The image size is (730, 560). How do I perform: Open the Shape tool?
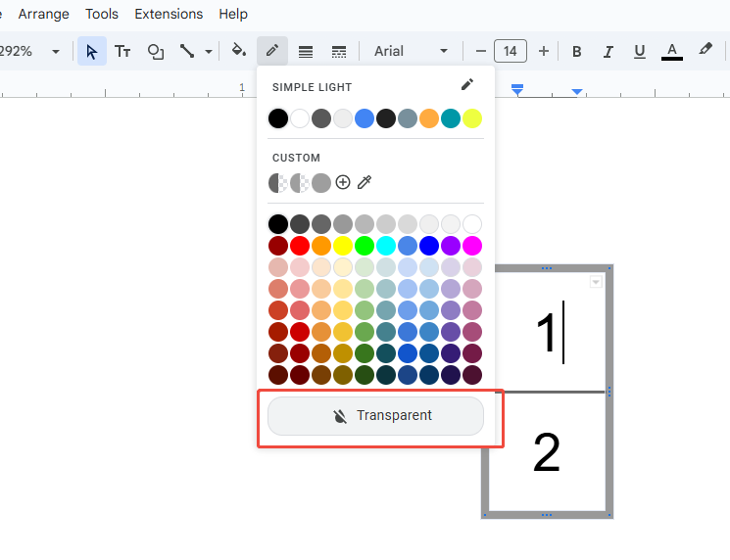click(x=155, y=51)
